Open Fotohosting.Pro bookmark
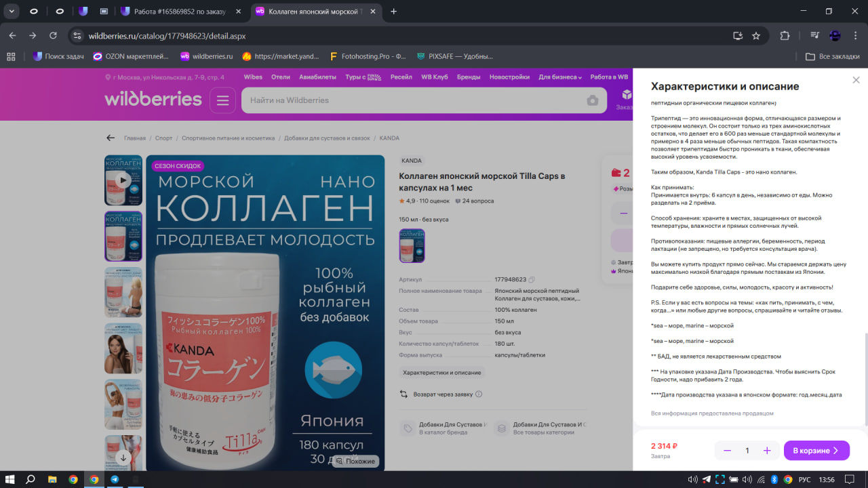This screenshot has width=868, height=488. (367, 56)
